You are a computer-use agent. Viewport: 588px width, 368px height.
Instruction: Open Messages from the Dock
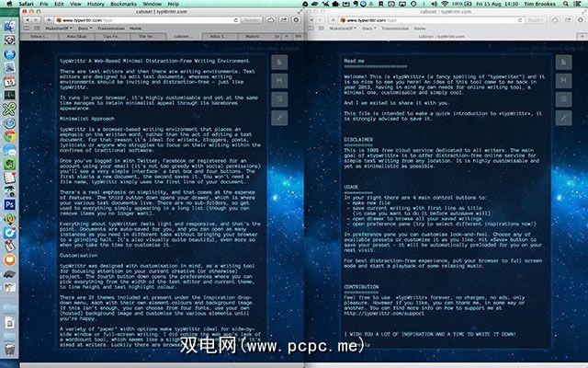tap(10, 150)
